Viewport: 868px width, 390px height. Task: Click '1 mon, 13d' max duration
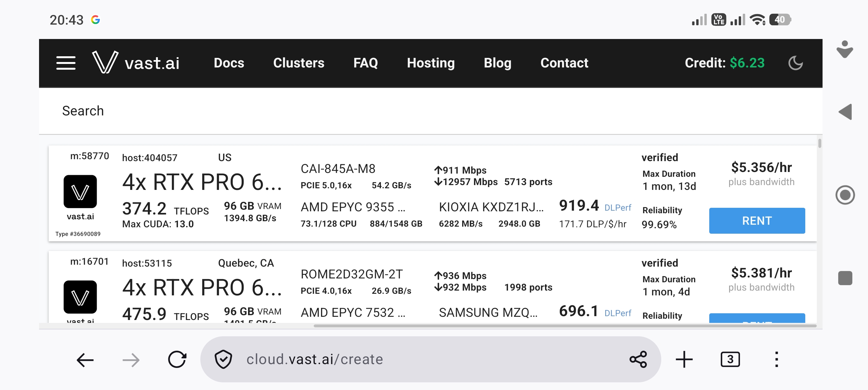tap(669, 186)
